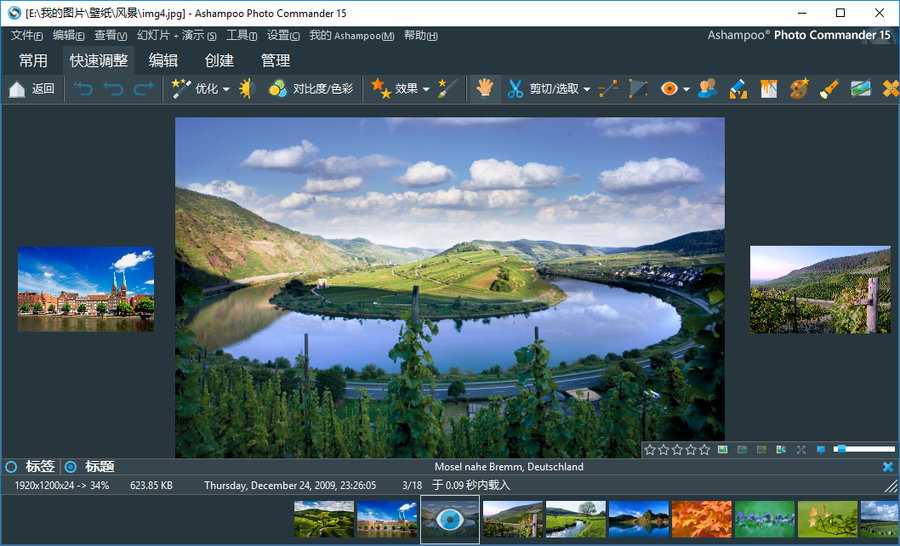Open the 幻灯片+演示 menu
This screenshot has height=546, width=900.
[x=176, y=35]
